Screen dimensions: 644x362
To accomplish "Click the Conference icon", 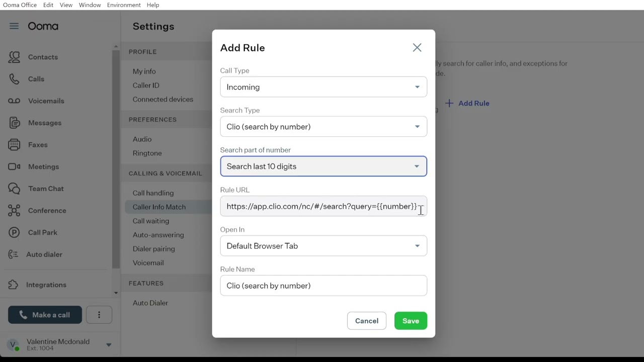I will (14, 211).
